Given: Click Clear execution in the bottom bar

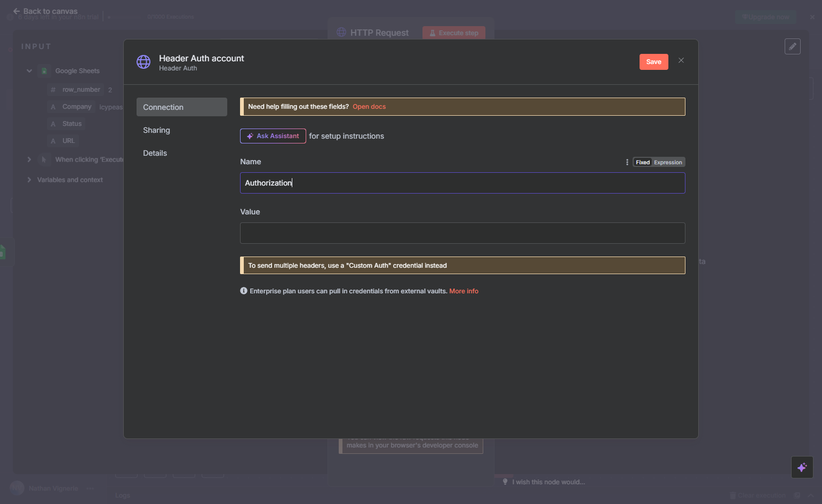Looking at the screenshot, I should point(758,495).
